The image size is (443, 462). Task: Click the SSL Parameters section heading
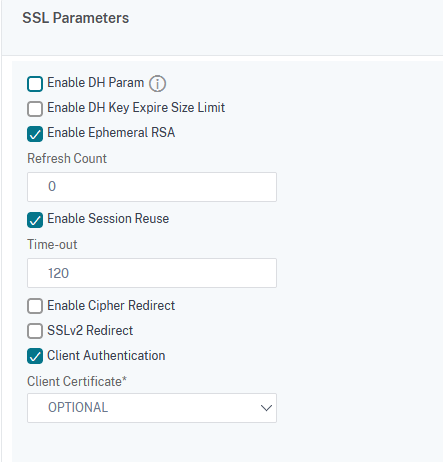pyautogui.click(x=76, y=18)
